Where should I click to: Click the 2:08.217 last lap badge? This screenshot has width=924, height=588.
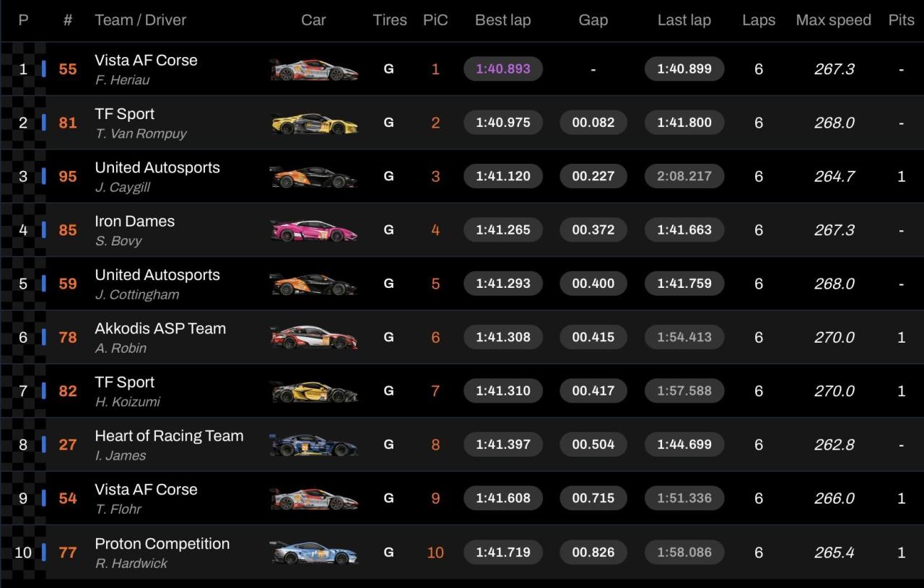pos(684,176)
